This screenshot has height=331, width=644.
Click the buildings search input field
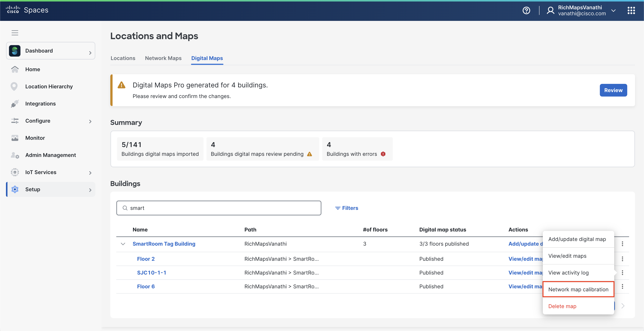click(219, 208)
